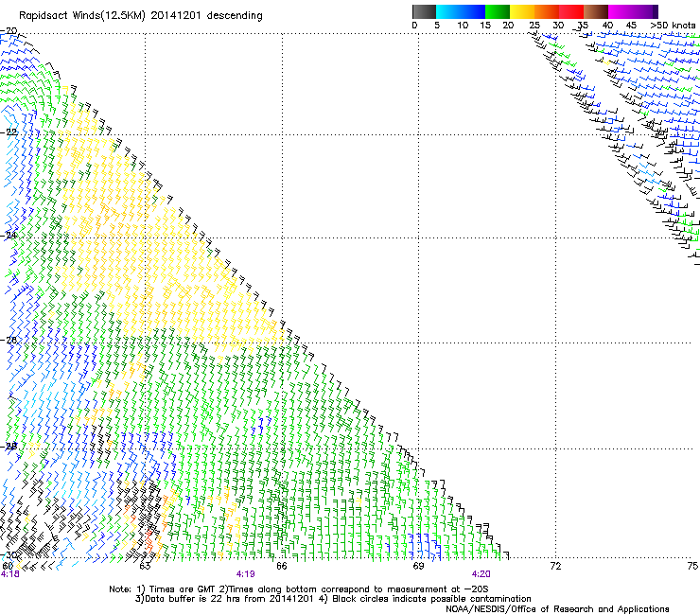Viewport: 700px width, 615px height.
Task: Click the '25' legend scale label
Action: (x=534, y=26)
